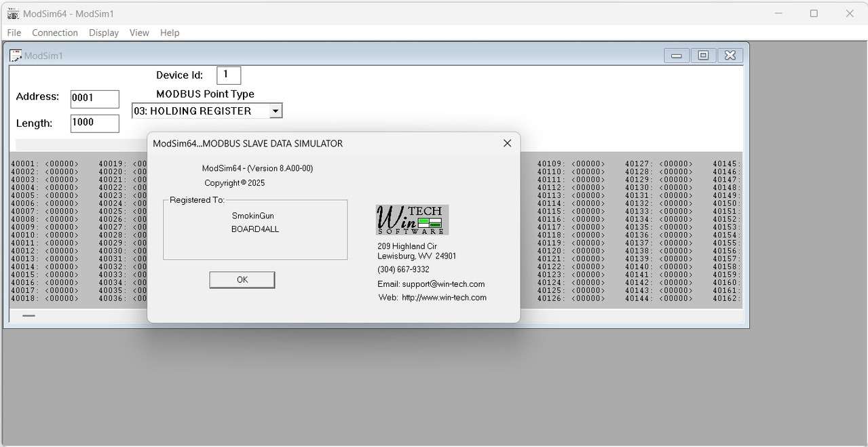
Task: Close the MODBUS Slave Data Simulator dialog
Action: coord(507,143)
